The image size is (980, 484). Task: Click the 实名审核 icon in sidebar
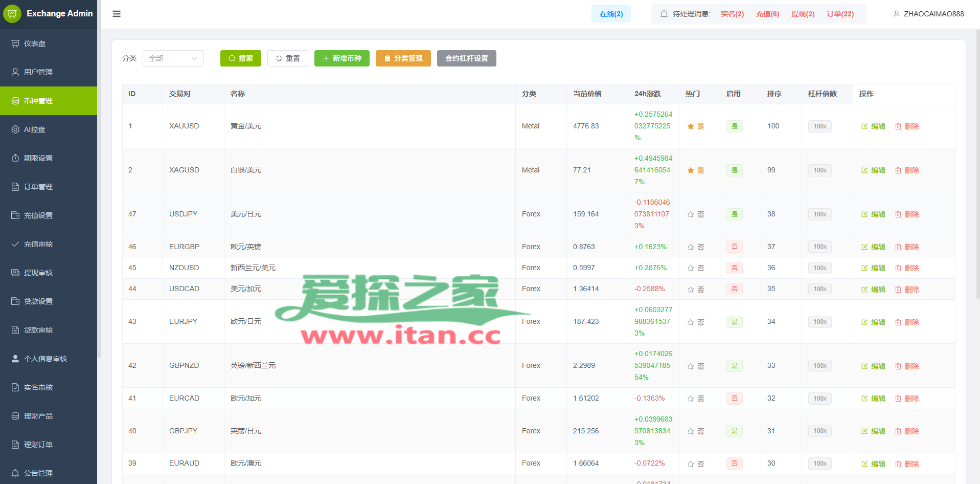tap(15, 387)
